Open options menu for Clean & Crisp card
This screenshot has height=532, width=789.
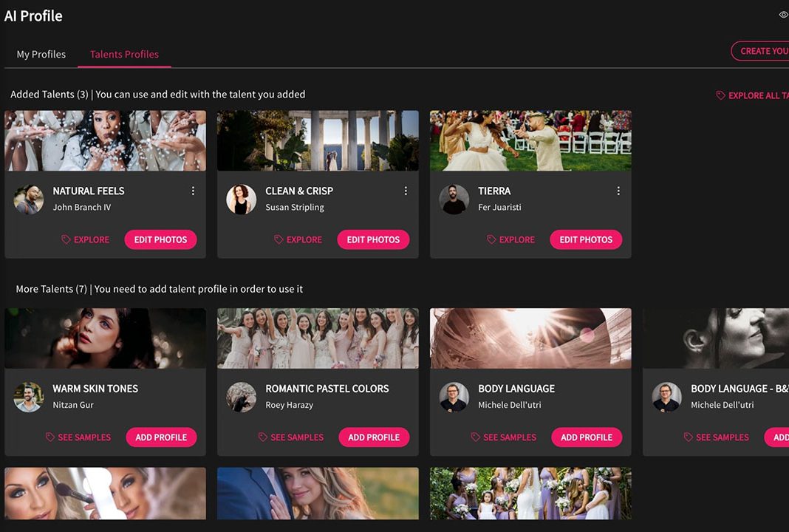click(x=406, y=191)
